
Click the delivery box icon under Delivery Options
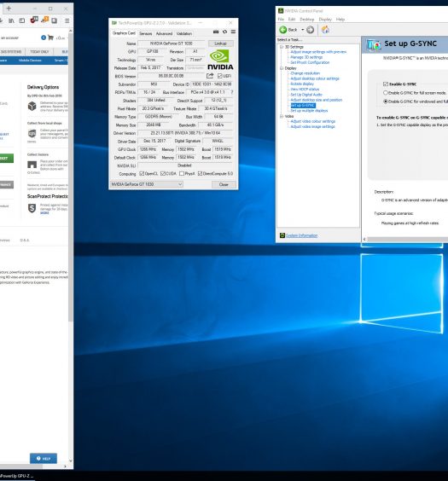click(x=32, y=106)
